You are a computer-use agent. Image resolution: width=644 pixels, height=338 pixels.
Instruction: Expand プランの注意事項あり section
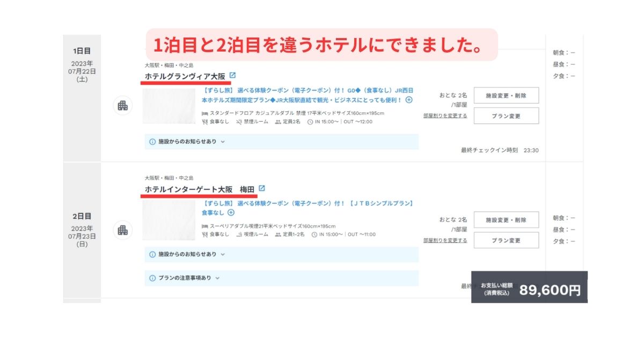pyautogui.click(x=281, y=278)
